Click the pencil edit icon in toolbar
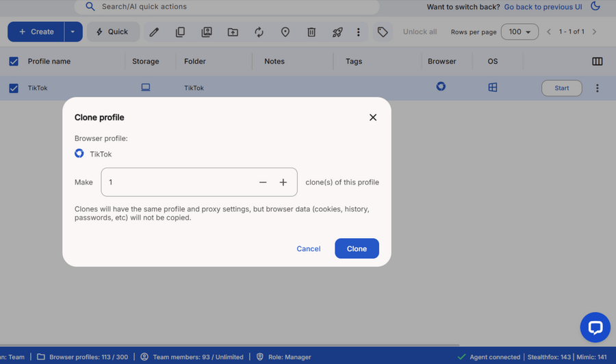This screenshot has width=616, height=364. tap(154, 32)
